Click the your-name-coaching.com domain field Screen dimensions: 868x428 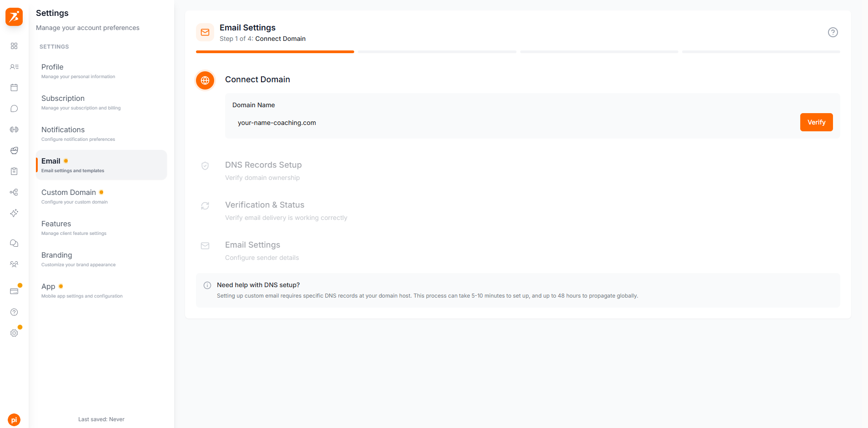click(276, 123)
